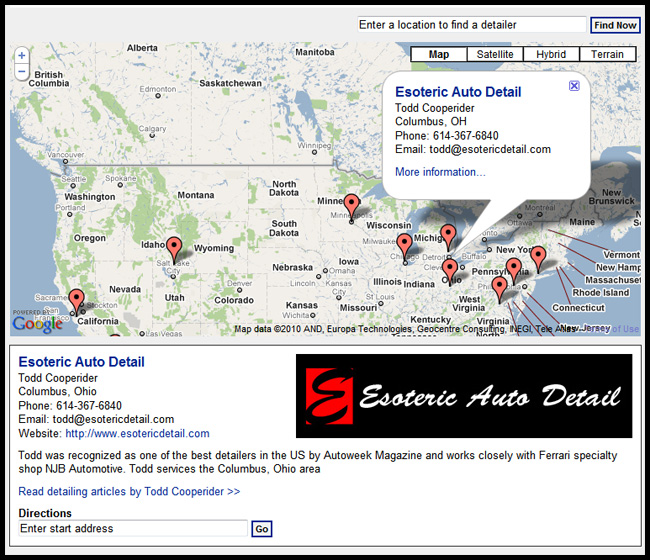Viewport: 650px width, 560px height.
Task: Switch to the Satellite view tab
Action: click(x=495, y=54)
